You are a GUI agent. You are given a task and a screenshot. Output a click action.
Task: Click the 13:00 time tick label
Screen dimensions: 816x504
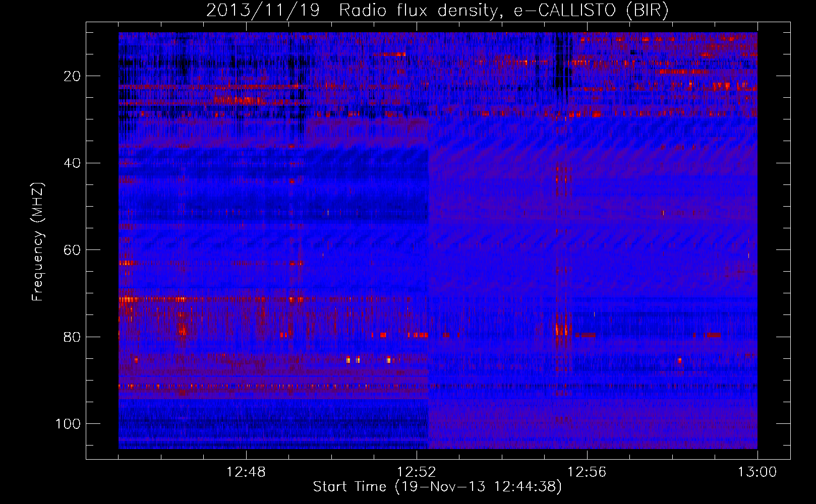(757, 472)
